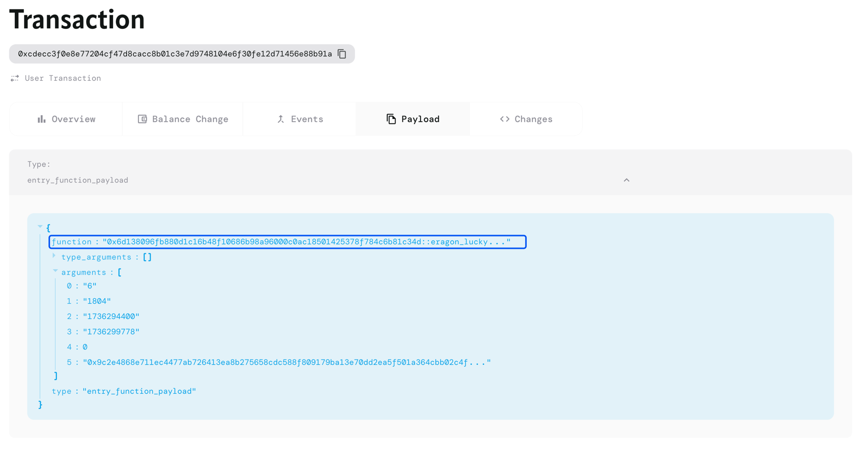Select the code brackets icon beside Changes
Viewport: 868px width, 453px height.
pos(505,119)
